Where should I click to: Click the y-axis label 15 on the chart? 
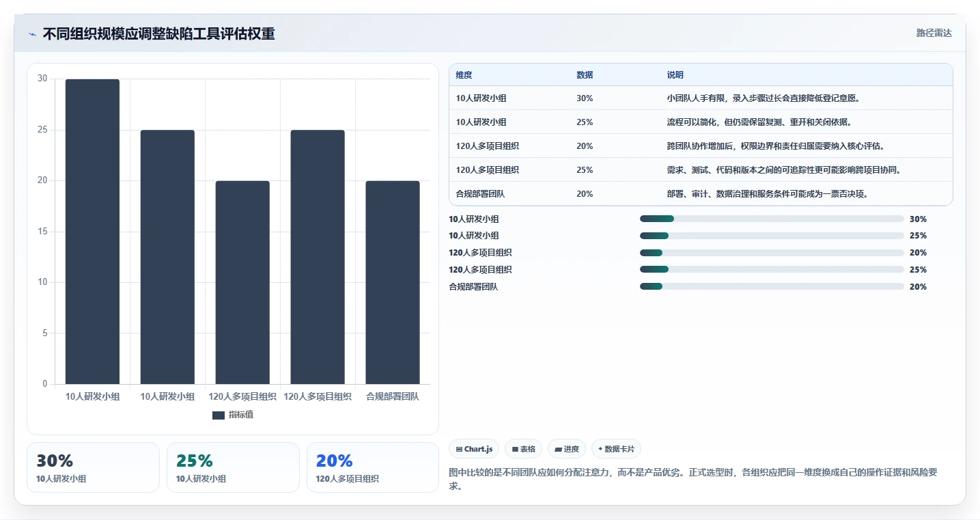point(42,232)
